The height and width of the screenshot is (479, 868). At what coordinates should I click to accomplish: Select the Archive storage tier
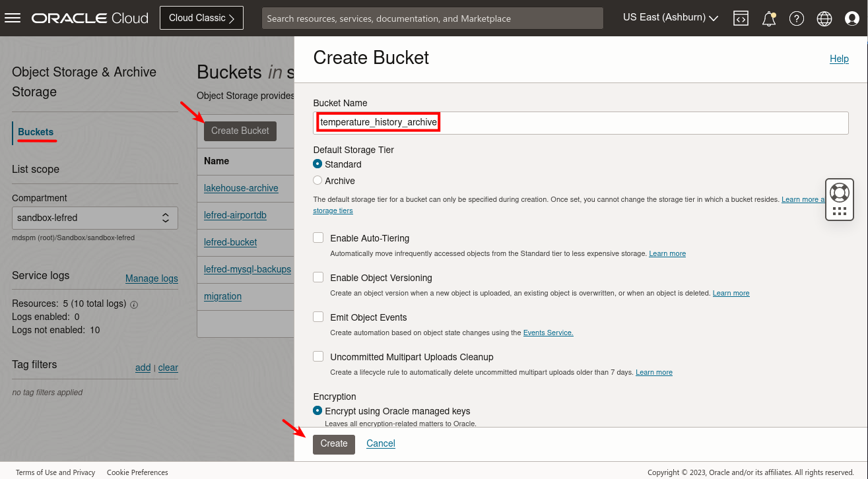point(317,180)
